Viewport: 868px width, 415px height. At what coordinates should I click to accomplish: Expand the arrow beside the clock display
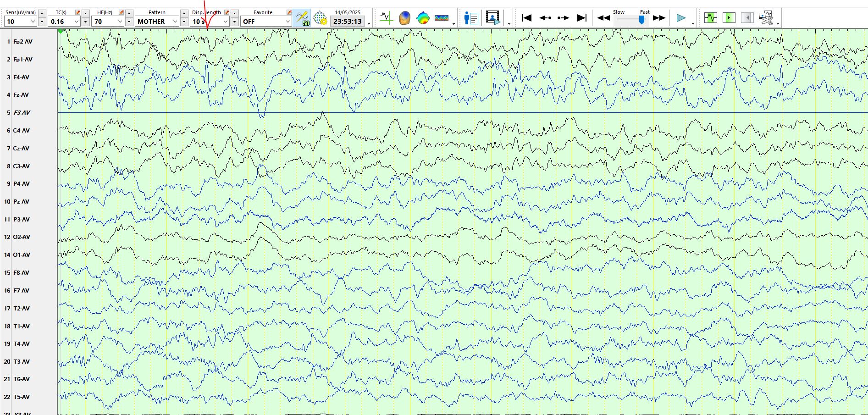(x=369, y=23)
